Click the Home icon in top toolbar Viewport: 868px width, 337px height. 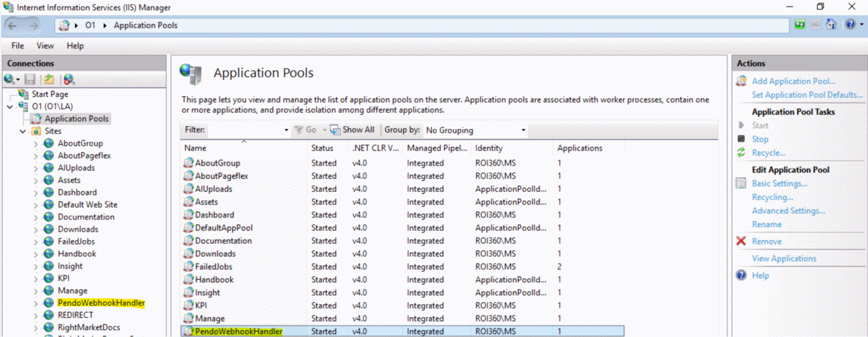[831, 25]
